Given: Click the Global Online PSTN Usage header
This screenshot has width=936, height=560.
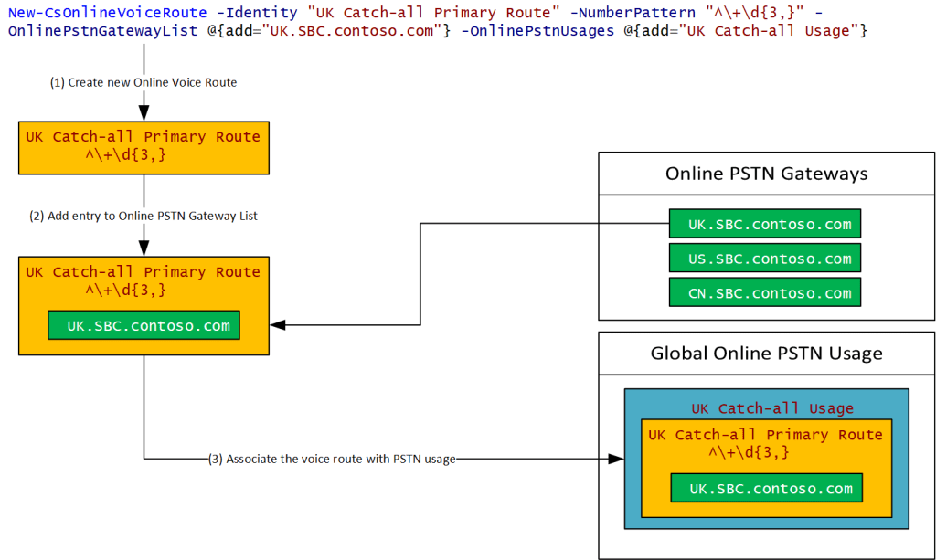Looking at the screenshot, I should click(766, 354).
